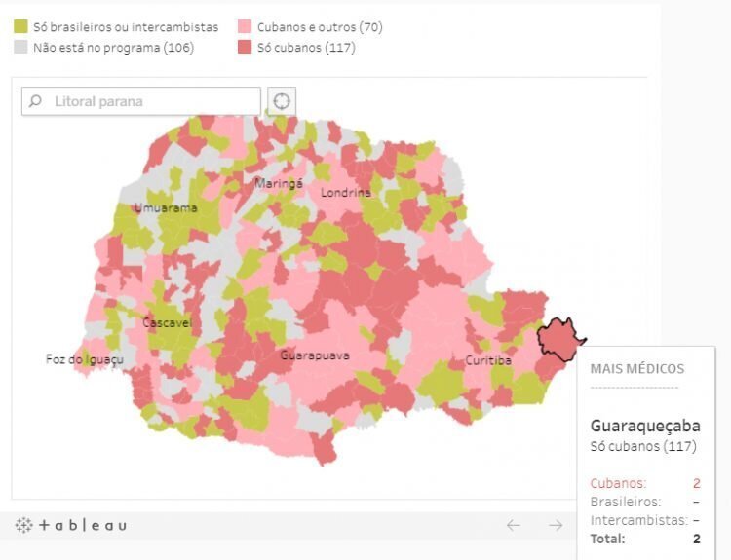
Task: Select the yellow-green Só brasileiros legend swatch
Action: pyautogui.click(x=20, y=26)
